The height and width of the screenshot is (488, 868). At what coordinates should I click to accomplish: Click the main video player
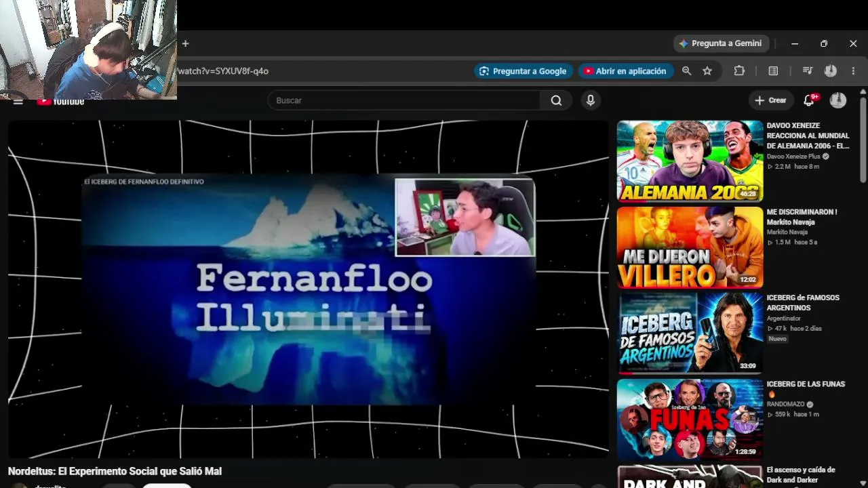[309, 289]
